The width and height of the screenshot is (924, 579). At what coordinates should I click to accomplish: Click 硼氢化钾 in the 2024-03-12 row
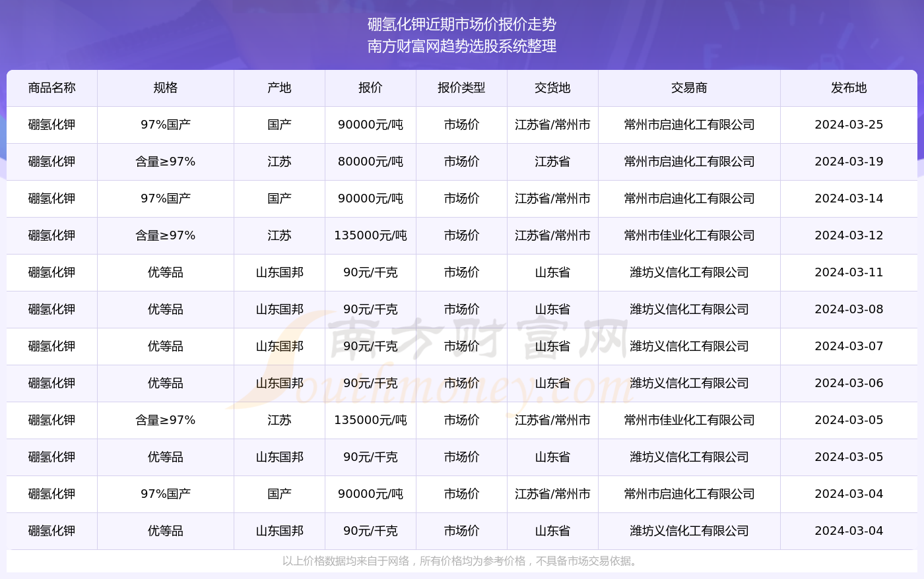pos(52,235)
